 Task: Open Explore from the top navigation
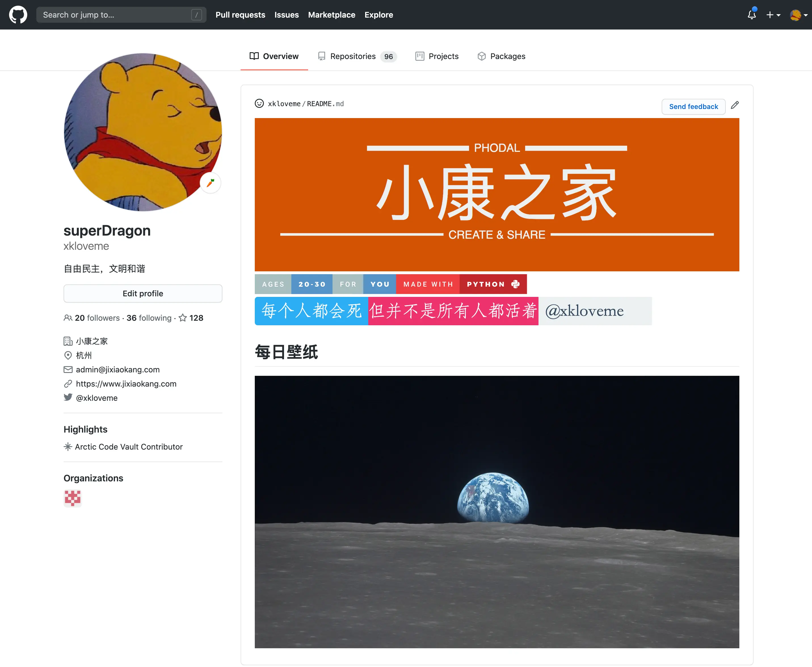(379, 14)
